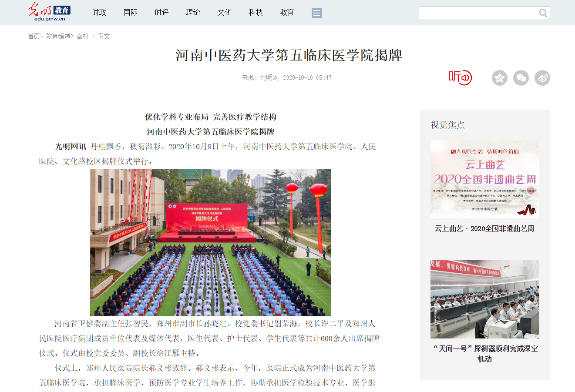The width and height of the screenshot is (575, 392).
Task: Open the 科技 nav item
Action: pos(256,13)
